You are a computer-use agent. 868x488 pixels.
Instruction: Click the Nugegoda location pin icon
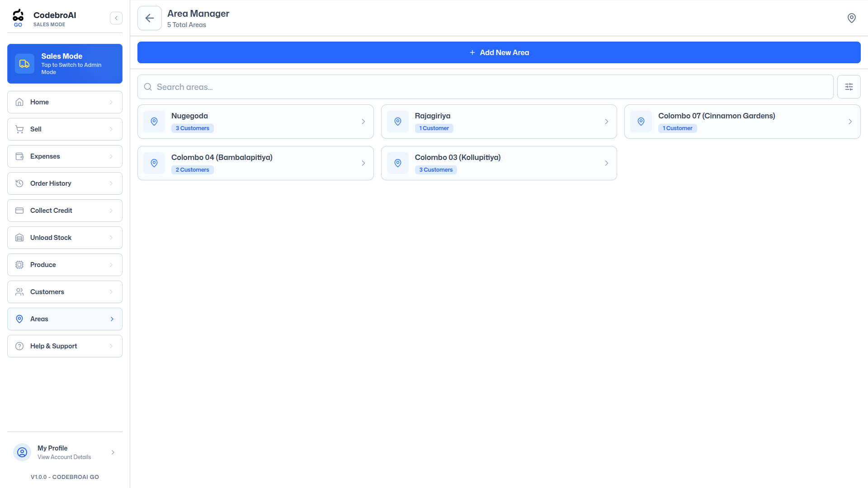(x=154, y=122)
